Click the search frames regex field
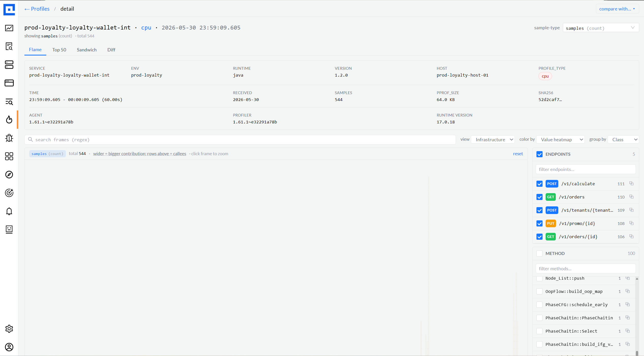Screen dimensions: 644x356 pyautogui.click(x=240, y=140)
